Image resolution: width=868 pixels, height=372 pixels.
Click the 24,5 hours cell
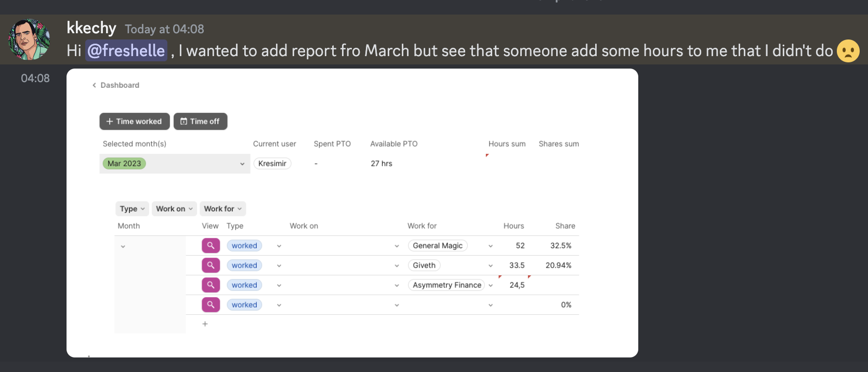coord(517,285)
